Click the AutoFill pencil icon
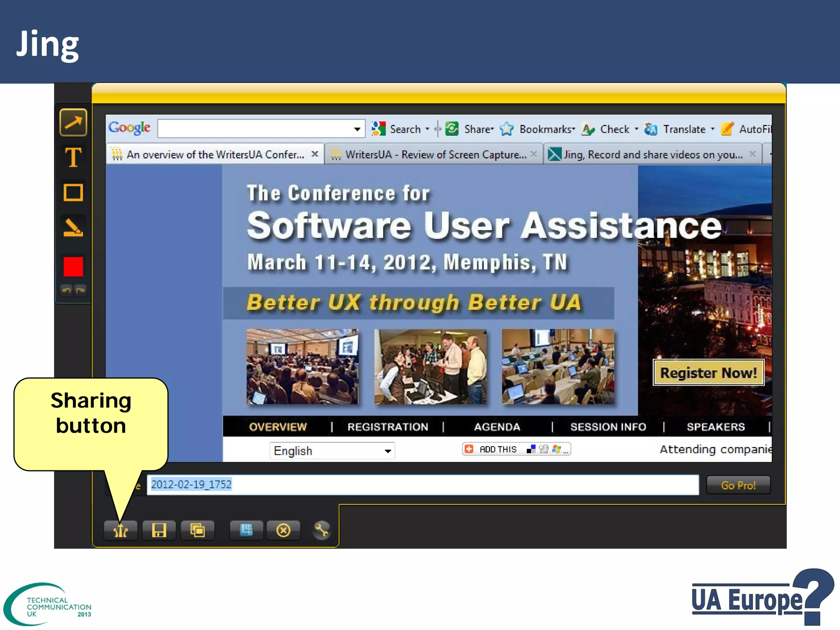Viewport: 840px width, 630px height. click(x=727, y=129)
